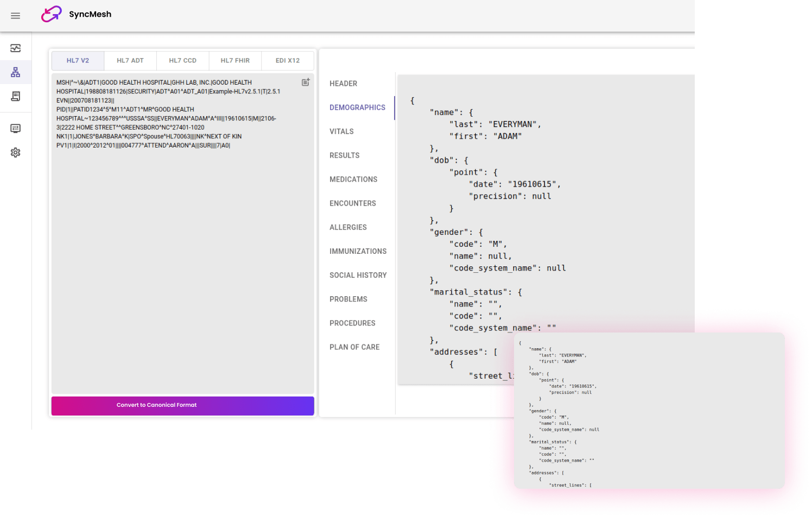The width and height of the screenshot is (812, 518).
Task: Open the MEDICATIONS section
Action: pyautogui.click(x=353, y=179)
